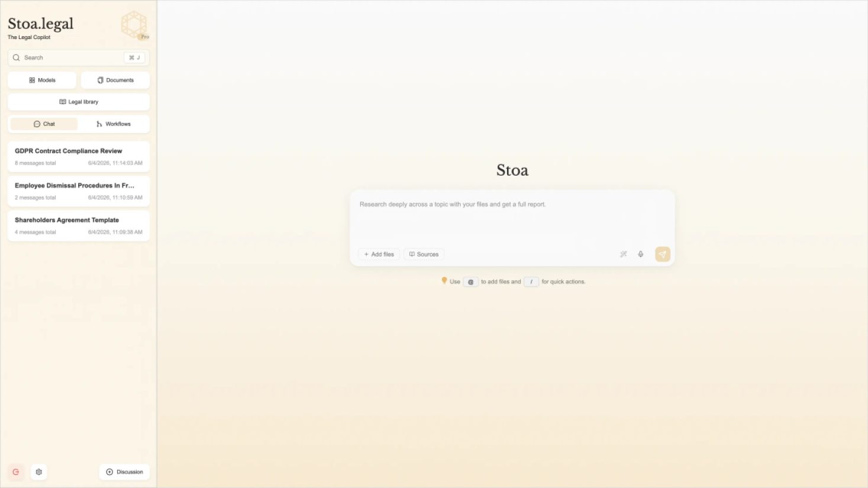Screen dimensions: 868x488
Task: Click the Stoa hexagon logo icon
Action: (x=134, y=25)
